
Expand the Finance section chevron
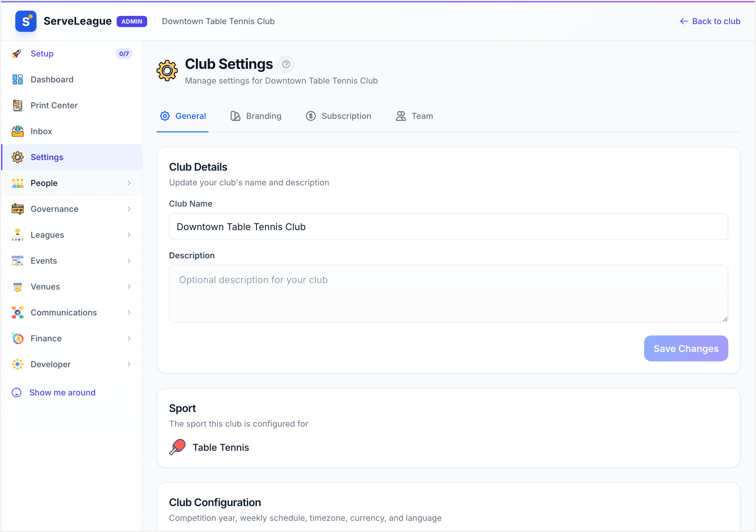click(x=129, y=338)
